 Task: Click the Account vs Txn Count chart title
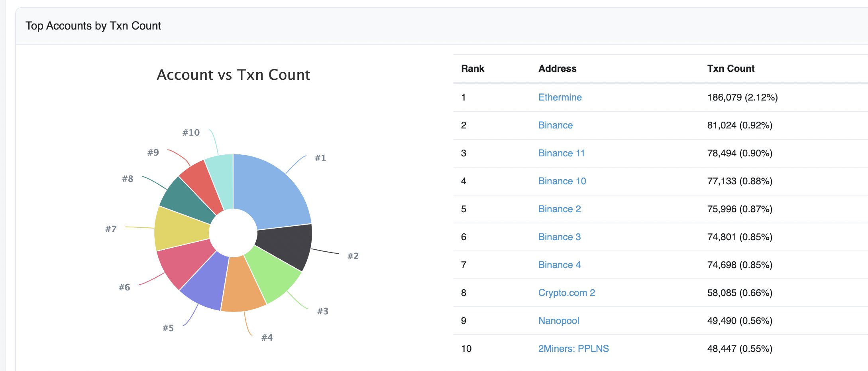pyautogui.click(x=233, y=75)
